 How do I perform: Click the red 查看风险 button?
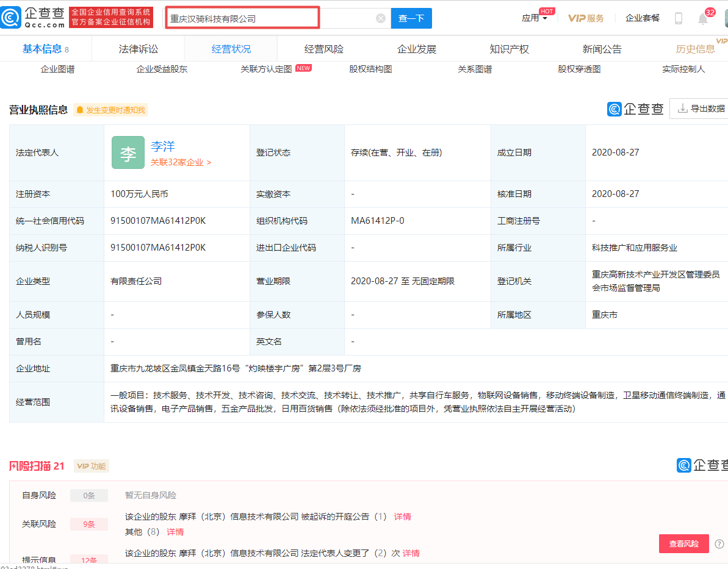point(683,543)
